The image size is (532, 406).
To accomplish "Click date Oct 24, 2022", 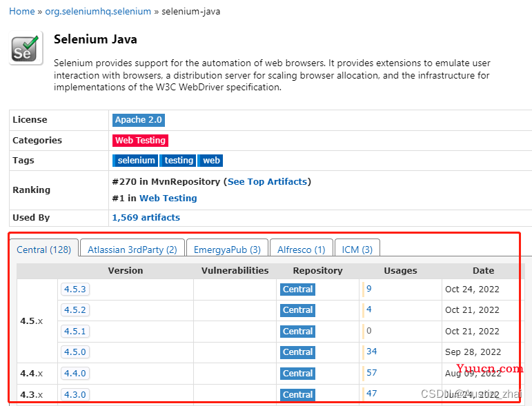I will [472, 290].
